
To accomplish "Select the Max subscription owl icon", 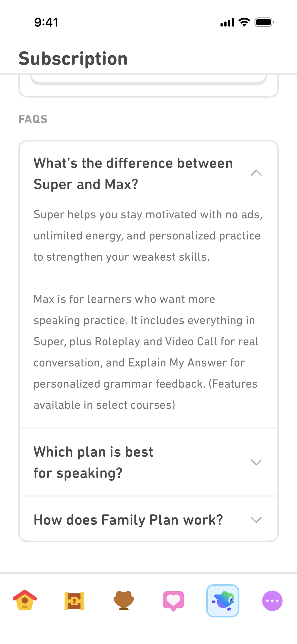I will point(223,601).
